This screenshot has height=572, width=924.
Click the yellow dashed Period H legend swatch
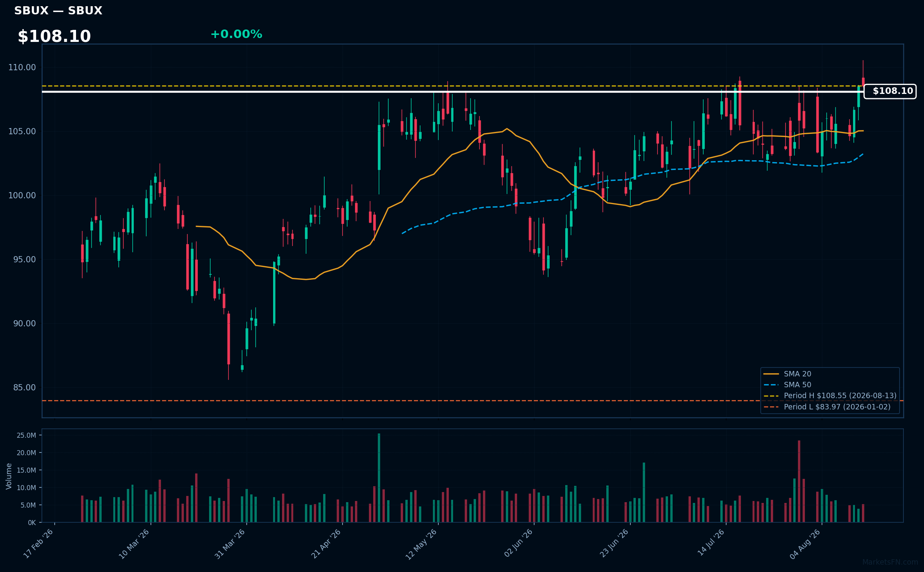click(771, 396)
